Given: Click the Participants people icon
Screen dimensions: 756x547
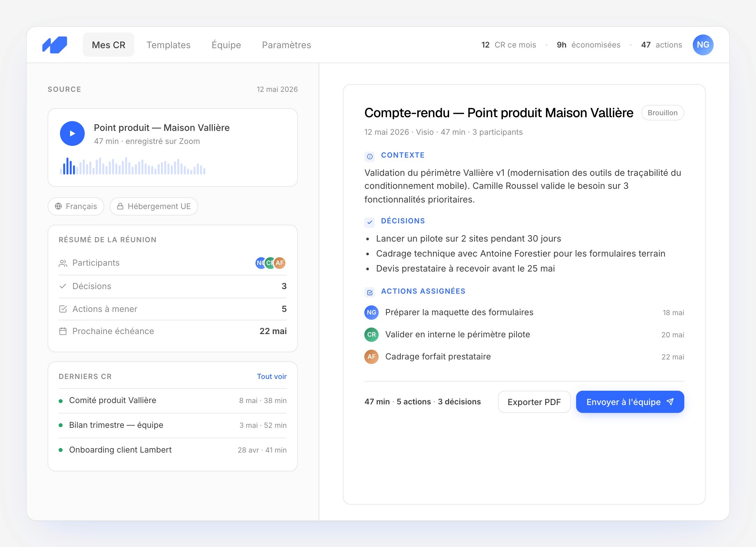Looking at the screenshot, I should [x=63, y=263].
